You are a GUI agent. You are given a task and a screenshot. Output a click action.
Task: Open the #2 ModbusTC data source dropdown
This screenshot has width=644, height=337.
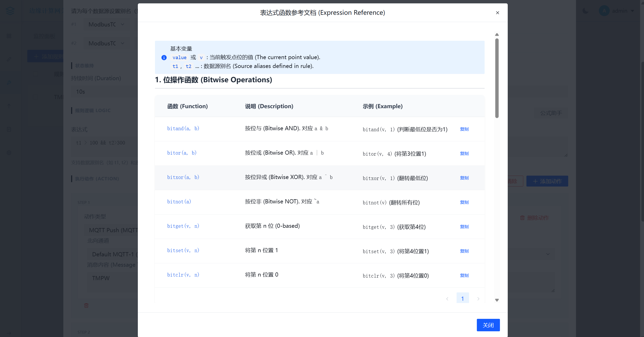point(106,43)
